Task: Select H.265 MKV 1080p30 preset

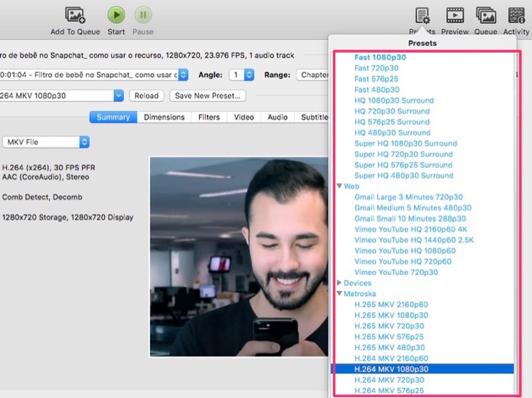Action: click(x=391, y=316)
